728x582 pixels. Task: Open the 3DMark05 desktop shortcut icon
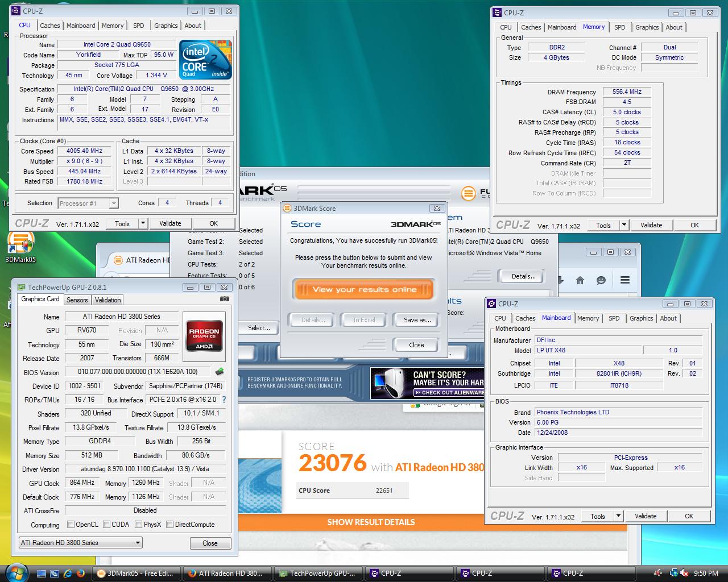pos(20,247)
